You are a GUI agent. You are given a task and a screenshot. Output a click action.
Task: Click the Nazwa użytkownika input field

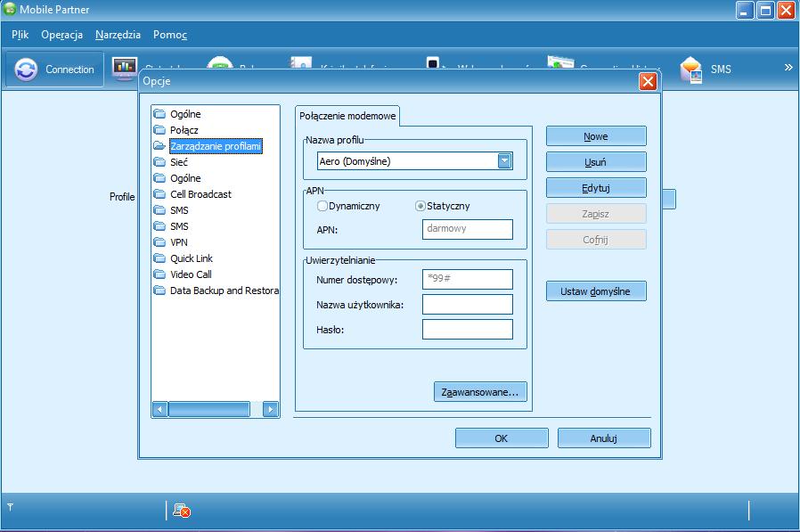click(467, 305)
